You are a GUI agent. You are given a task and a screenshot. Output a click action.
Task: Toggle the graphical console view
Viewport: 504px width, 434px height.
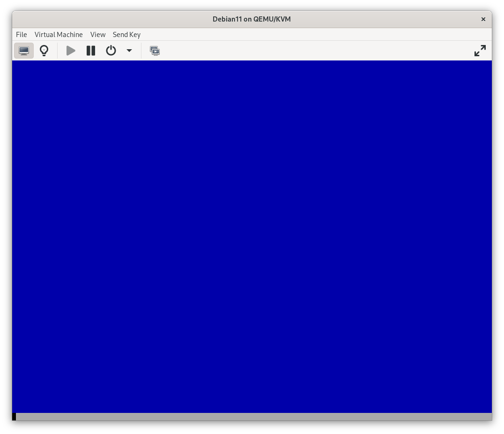(x=24, y=50)
